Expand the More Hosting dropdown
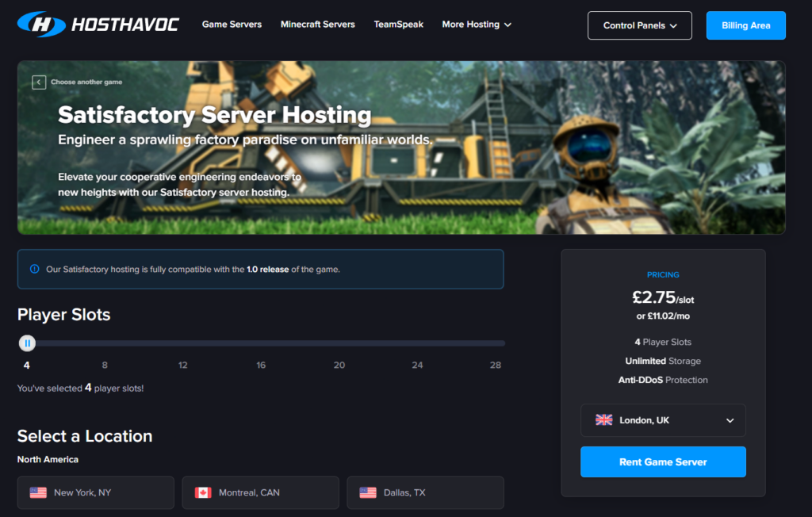The image size is (812, 517). click(476, 25)
